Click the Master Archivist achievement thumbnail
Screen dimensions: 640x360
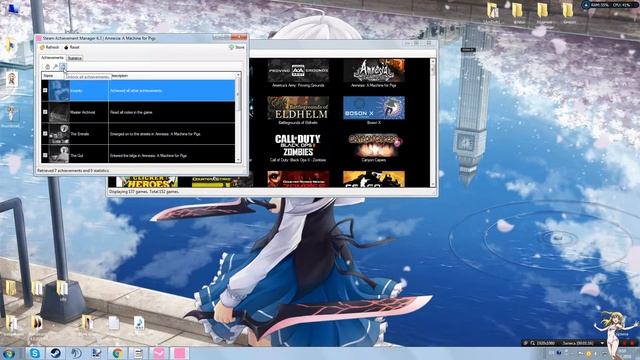click(x=59, y=112)
